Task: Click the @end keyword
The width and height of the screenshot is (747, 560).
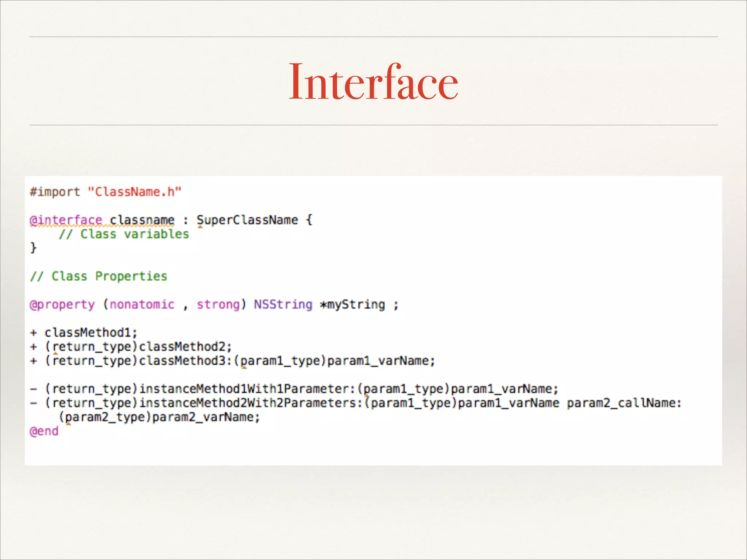Action: pos(44,431)
